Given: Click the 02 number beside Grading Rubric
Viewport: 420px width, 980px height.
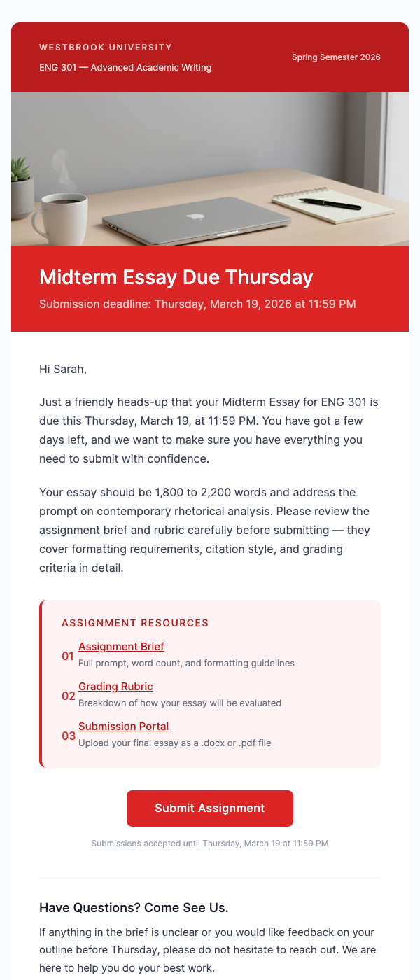Looking at the screenshot, I should (x=69, y=696).
